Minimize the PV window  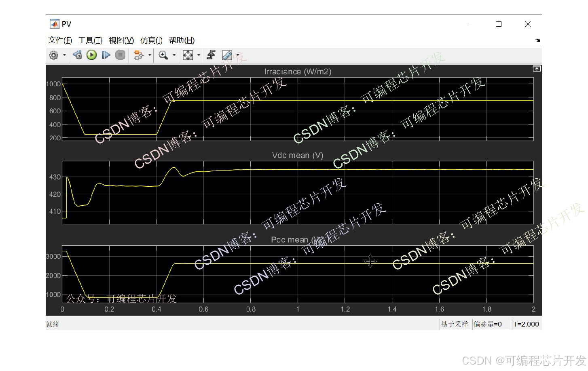pyautogui.click(x=470, y=24)
